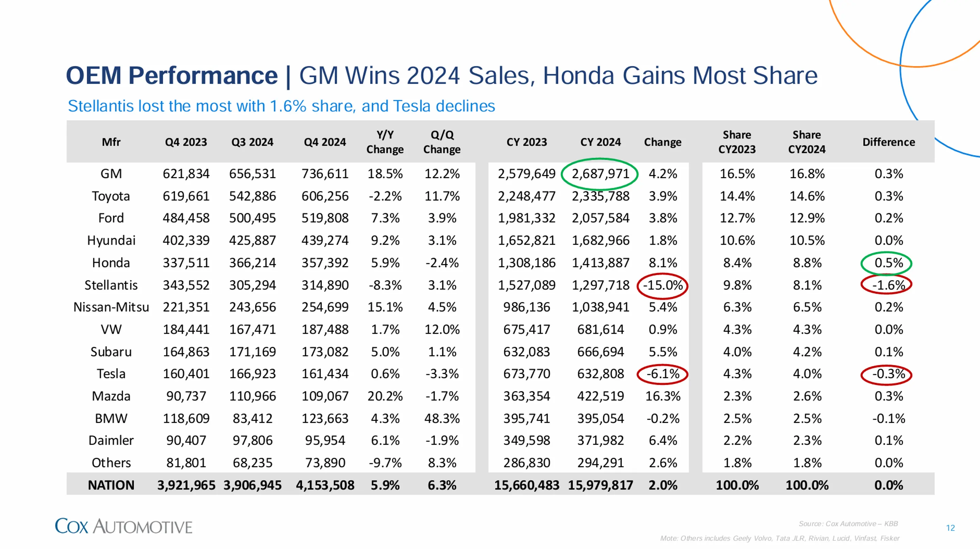980x549 pixels.
Task: Click the Stellantis subtitle text line
Action: click(x=281, y=106)
